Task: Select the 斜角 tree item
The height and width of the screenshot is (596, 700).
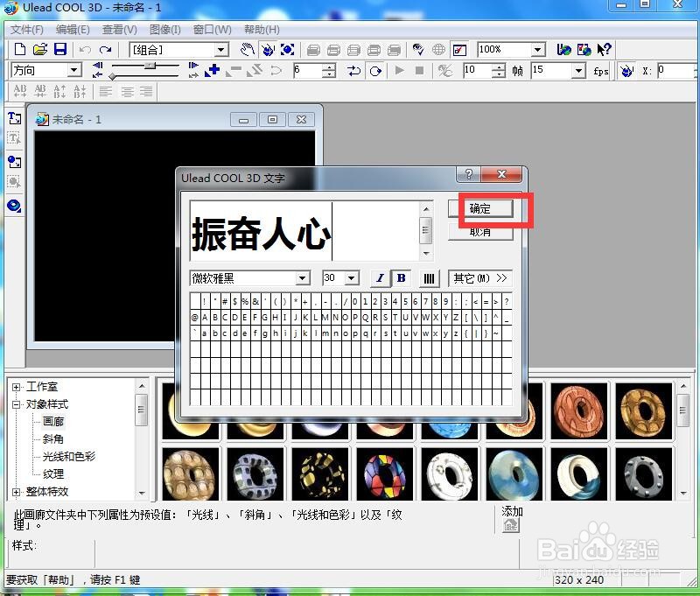Action: (53, 438)
